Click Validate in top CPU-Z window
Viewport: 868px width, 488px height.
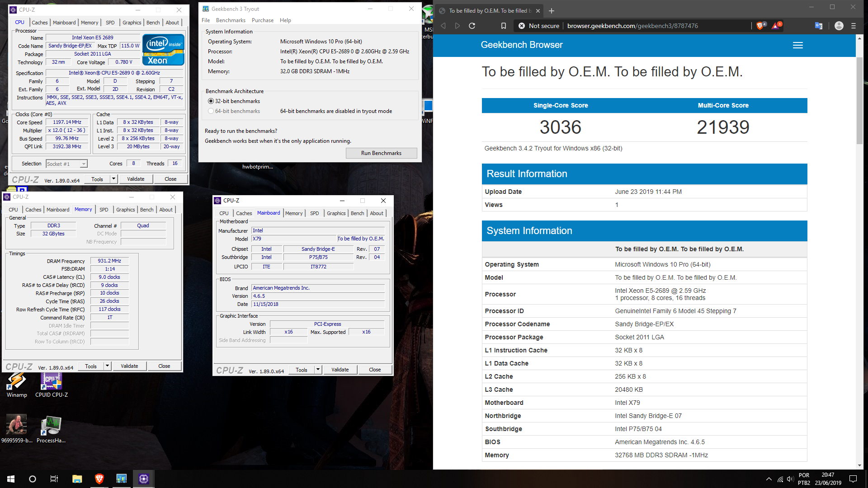136,179
